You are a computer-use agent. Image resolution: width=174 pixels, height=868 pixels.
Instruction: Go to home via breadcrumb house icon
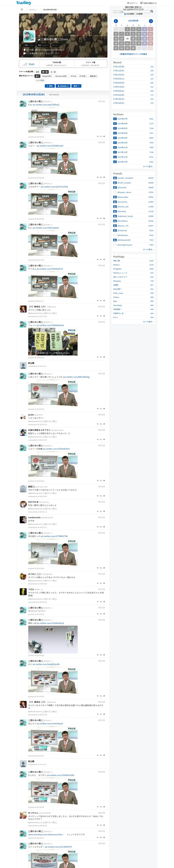(x=22, y=9)
